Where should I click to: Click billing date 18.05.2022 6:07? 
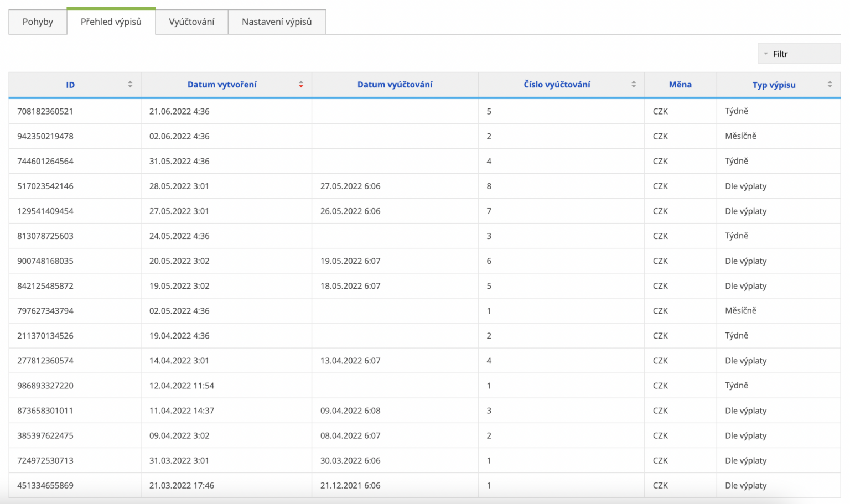(x=350, y=285)
